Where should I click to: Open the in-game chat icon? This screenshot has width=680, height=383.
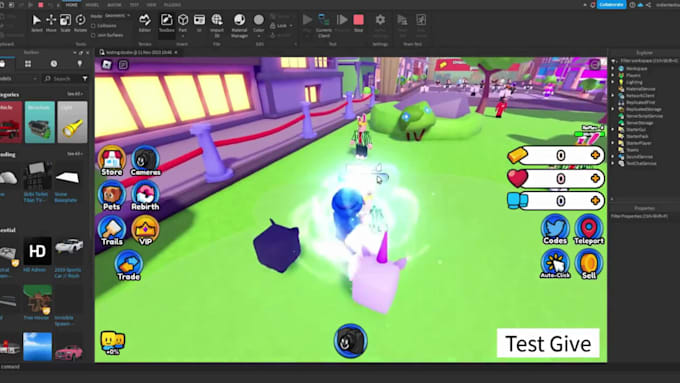tap(123, 65)
